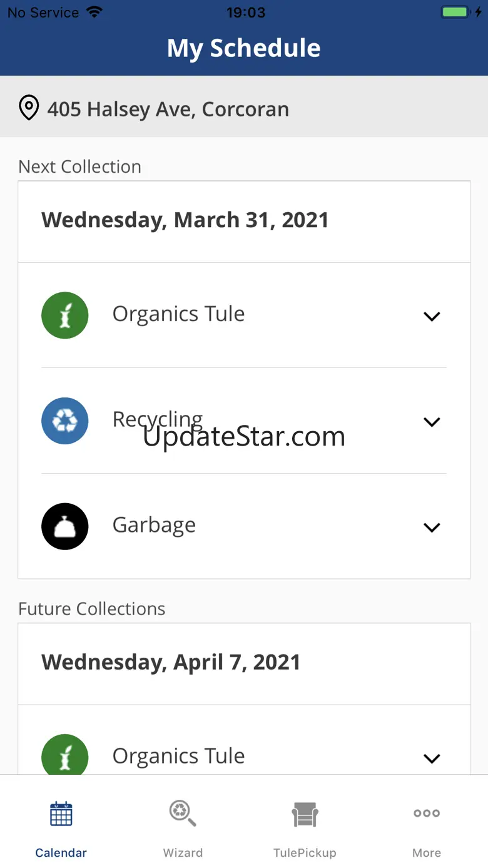Tap the Wizard magnifier icon
488x868 pixels.
[x=183, y=814]
